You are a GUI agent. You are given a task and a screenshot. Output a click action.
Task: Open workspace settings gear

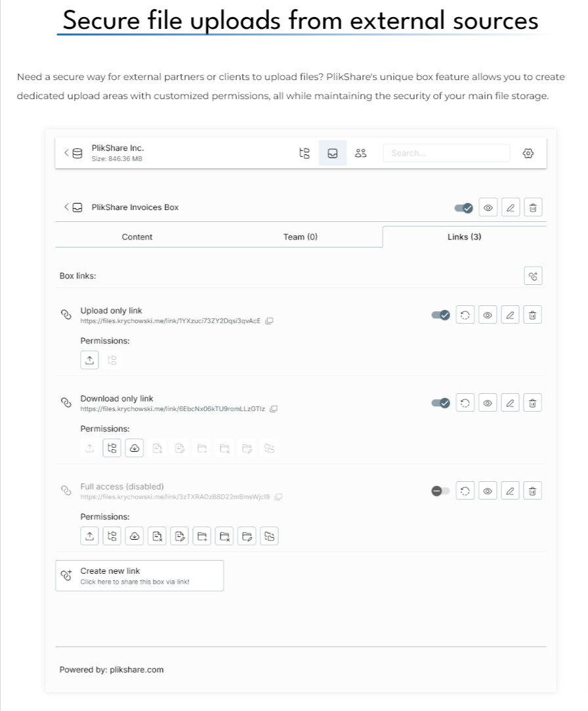(x=528, y=153)
